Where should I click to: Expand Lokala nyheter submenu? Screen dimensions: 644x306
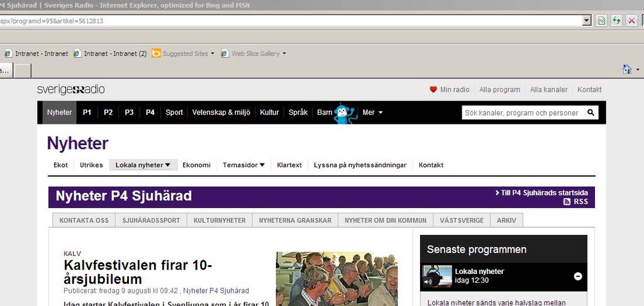coord(143,165)
